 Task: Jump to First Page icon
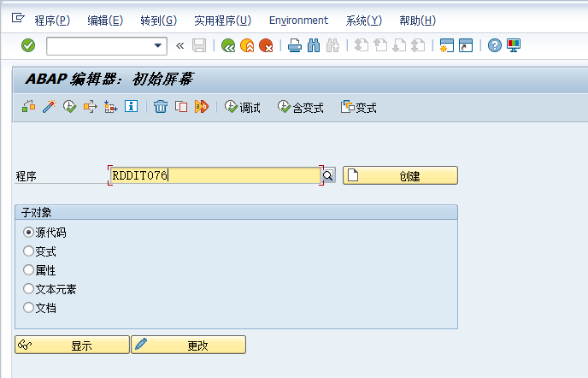(x=362, y=46)
